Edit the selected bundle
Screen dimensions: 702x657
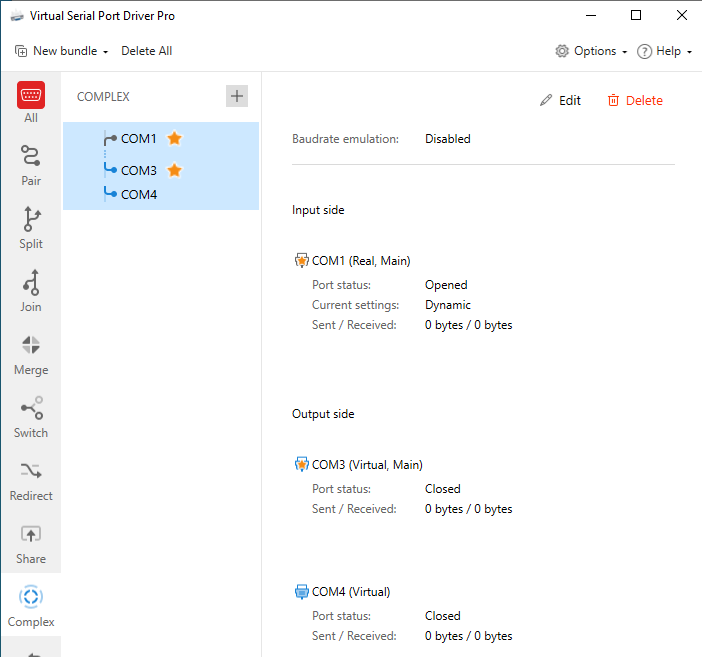pyautogui.click(x=560, y=100)
